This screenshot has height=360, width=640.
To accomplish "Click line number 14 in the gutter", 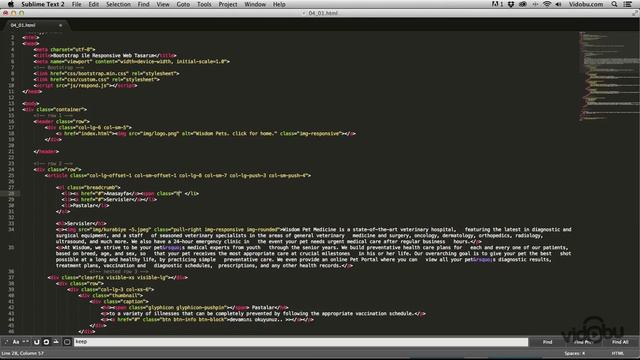I will coord(11,109).
